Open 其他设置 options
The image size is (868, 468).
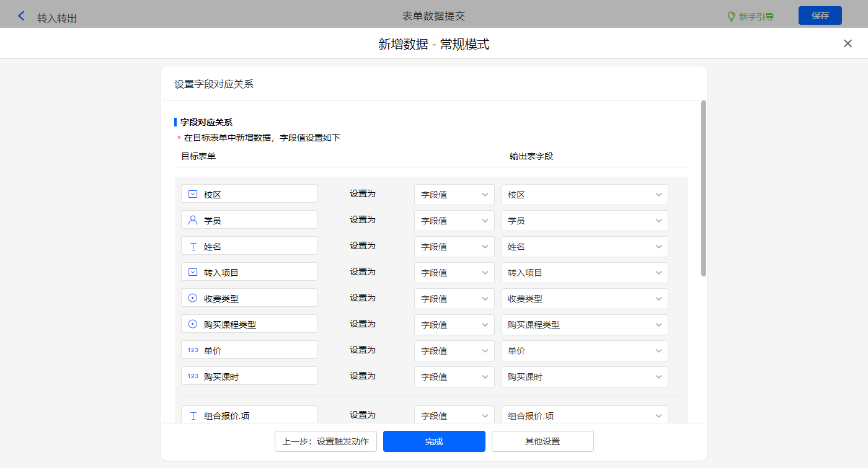[542, 441]
